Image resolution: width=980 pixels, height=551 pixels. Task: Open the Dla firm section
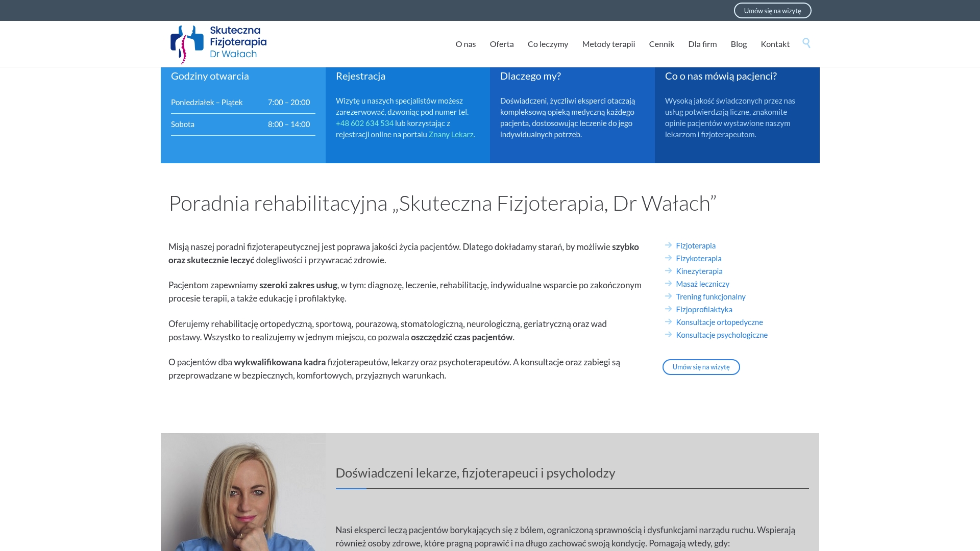click(x=703, y=44)
